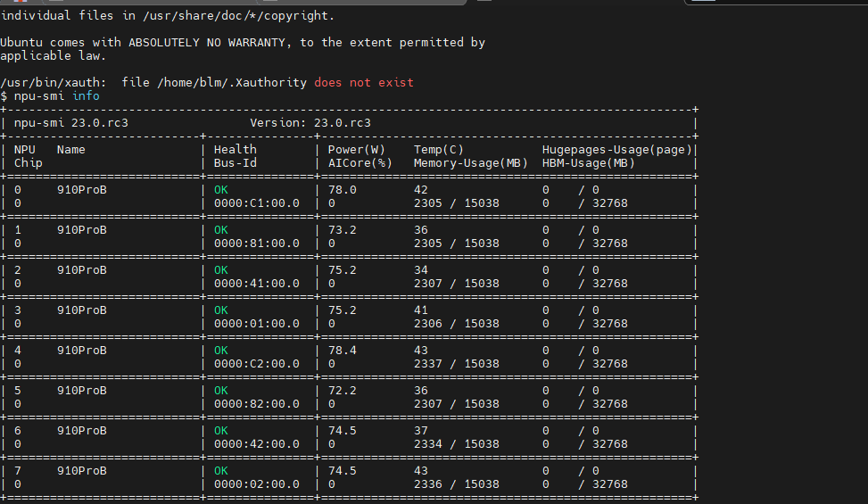Image resolution: width=868 pixels, height=504 pixels.
Task: Click the 910ProB name in the NPU 2 row
Action: point(82,269)
